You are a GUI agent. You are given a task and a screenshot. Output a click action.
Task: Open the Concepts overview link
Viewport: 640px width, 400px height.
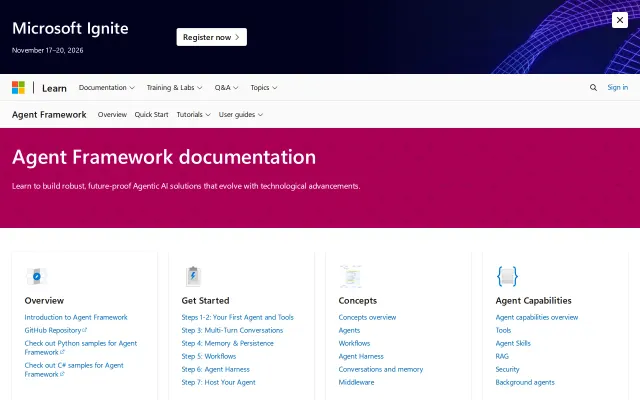(367, 317)
